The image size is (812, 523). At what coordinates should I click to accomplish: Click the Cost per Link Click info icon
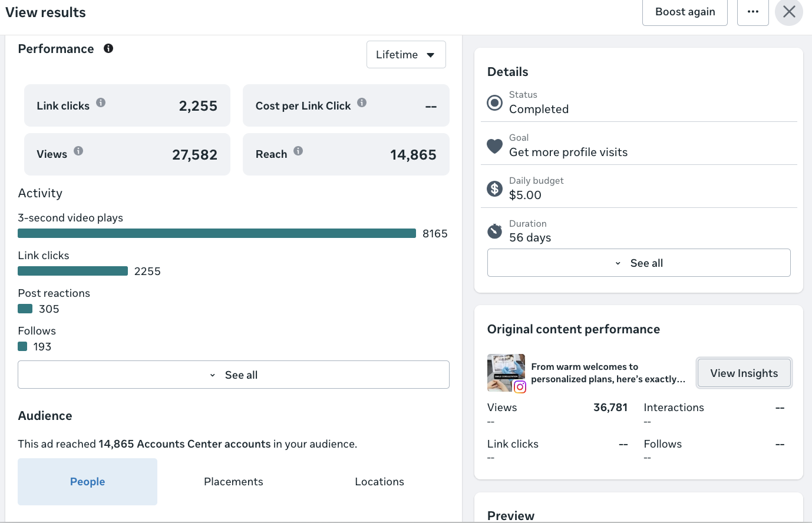(x=362, y=102)
